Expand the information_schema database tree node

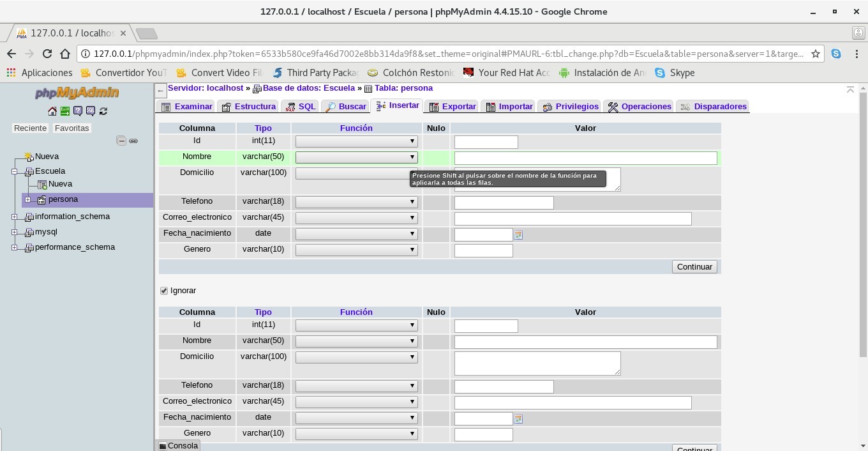[15, 217]
